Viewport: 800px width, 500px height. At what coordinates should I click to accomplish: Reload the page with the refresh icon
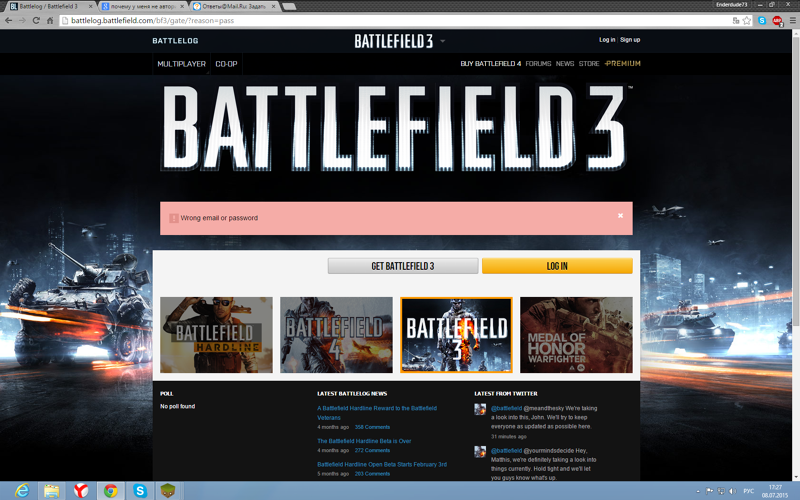click(x=36, y=20)
